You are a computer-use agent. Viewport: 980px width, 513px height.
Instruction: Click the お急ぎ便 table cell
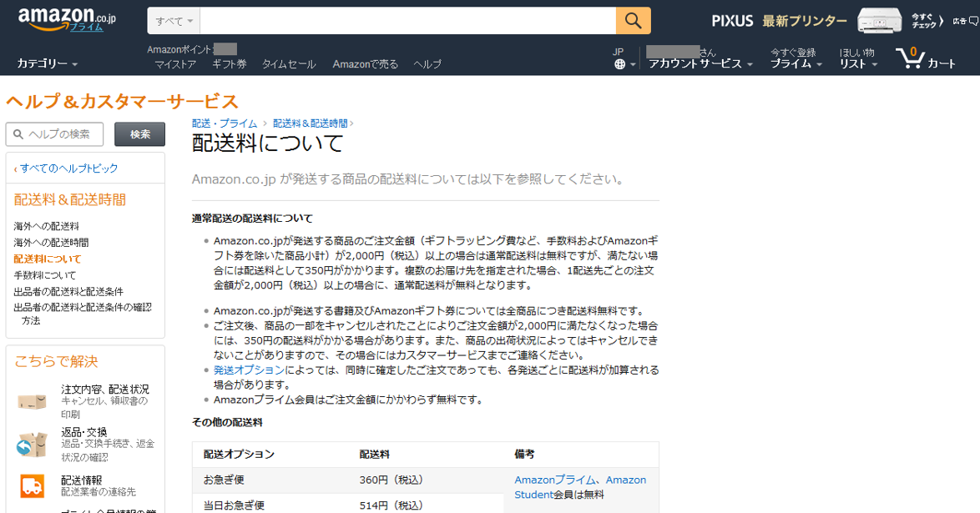click(x=224, y=480)
